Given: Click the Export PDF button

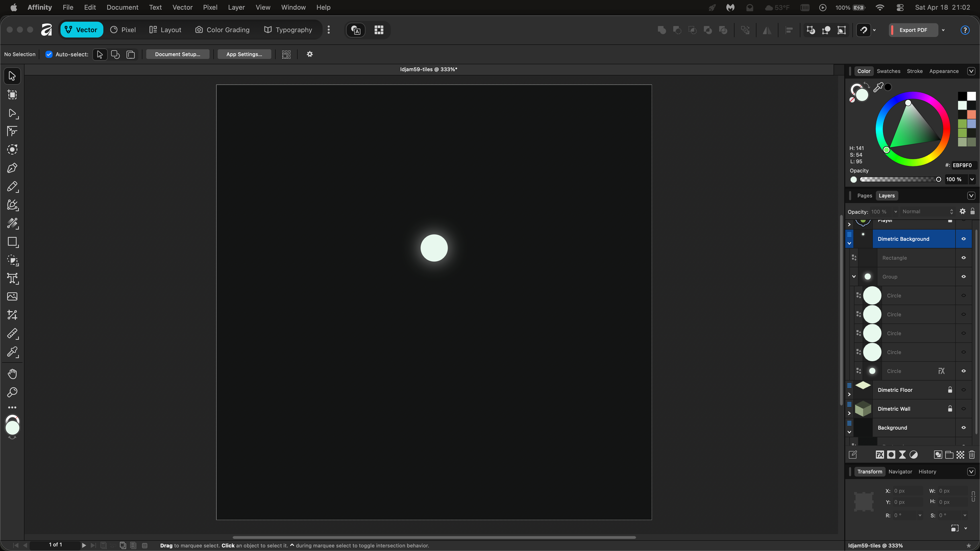Looking at the screenshot, I should tap(913, 30).
